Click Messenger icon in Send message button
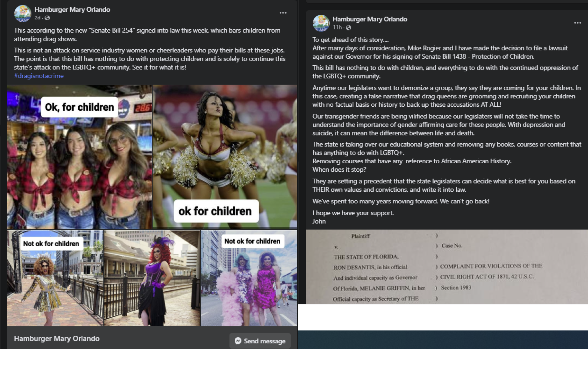This screenshot has width=588, height=388. pos(238,341)
